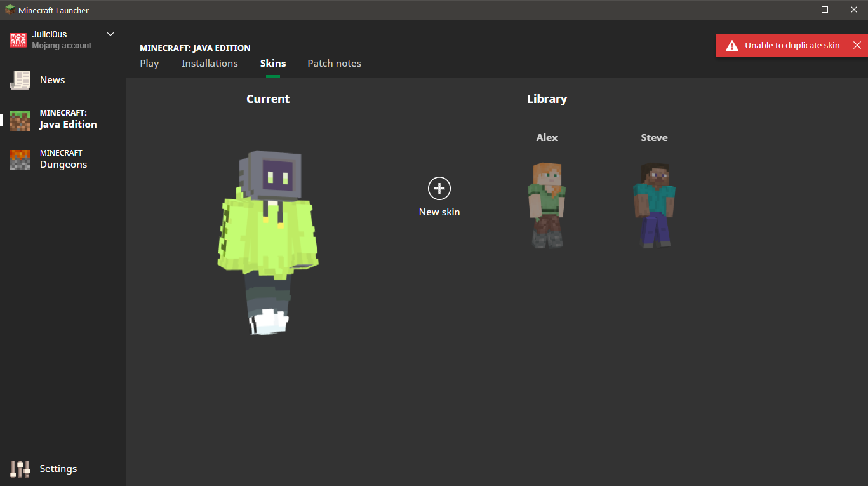Open Minecraft Dungeons block icon

(20, 159)
